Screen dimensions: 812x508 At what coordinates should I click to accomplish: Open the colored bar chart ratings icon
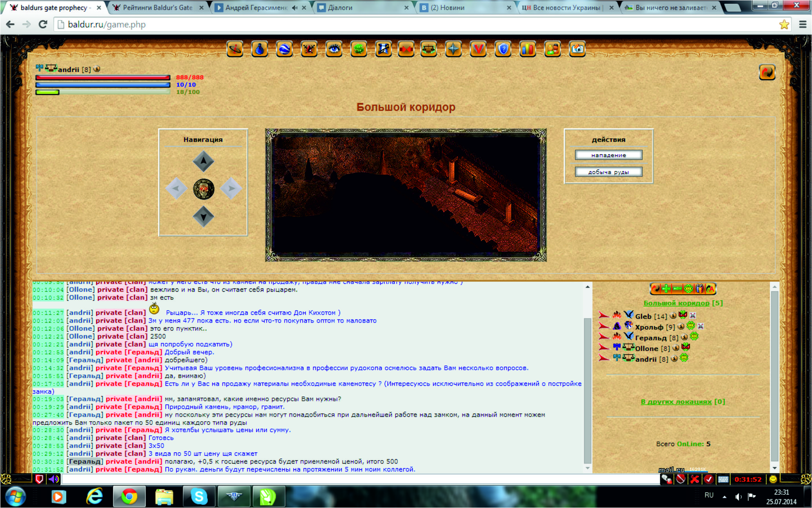(x=528, y=49)
